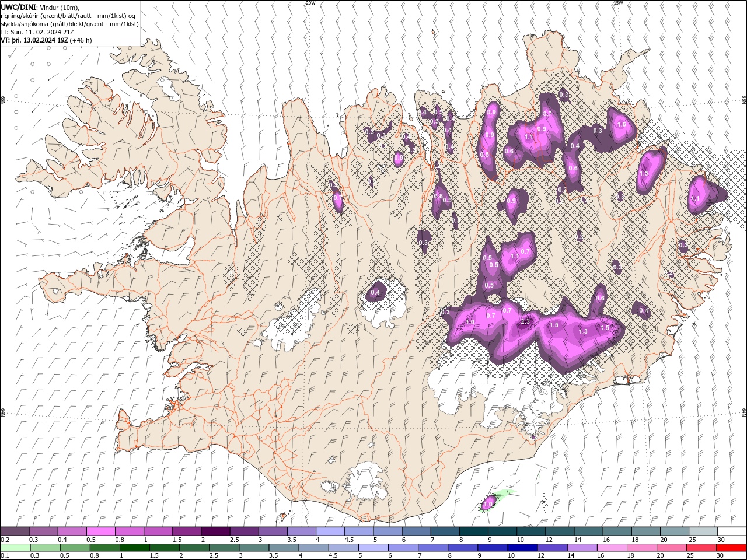Select 'IT: Sun. 11. 02. 2024 21Z' text
Viewport: 747px width, 560px height.
(x=39, y=32)
